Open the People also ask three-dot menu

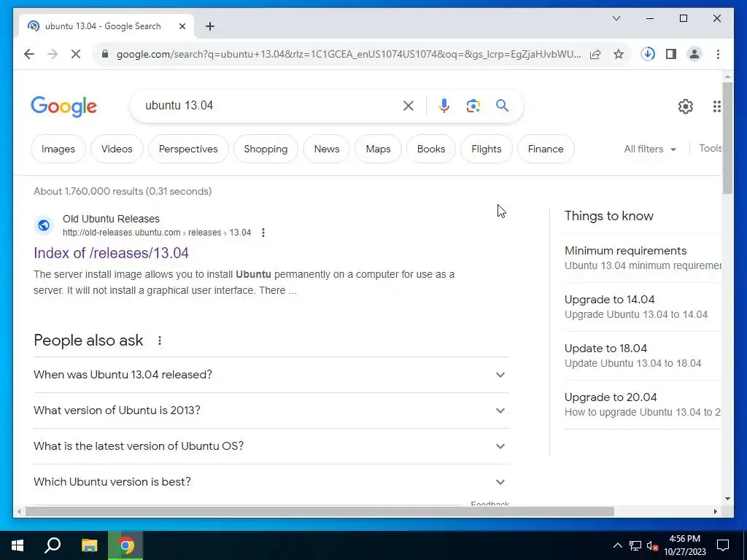point(160,341)
